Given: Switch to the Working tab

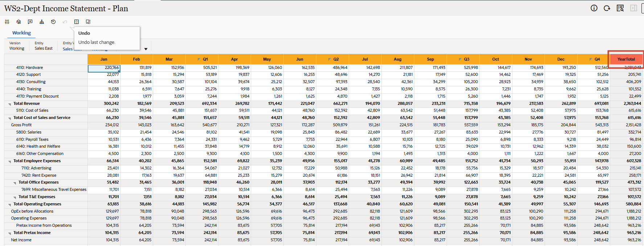Looking at the screenshot, I should 21,33.
